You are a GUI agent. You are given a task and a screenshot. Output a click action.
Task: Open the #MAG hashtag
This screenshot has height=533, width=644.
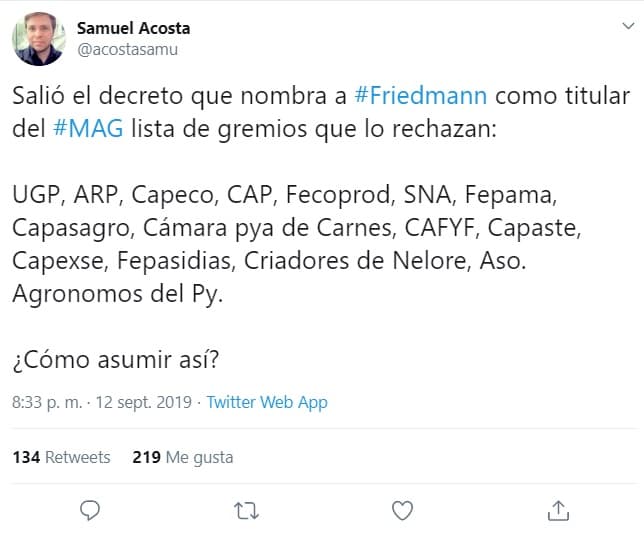[x=89, y=130]
